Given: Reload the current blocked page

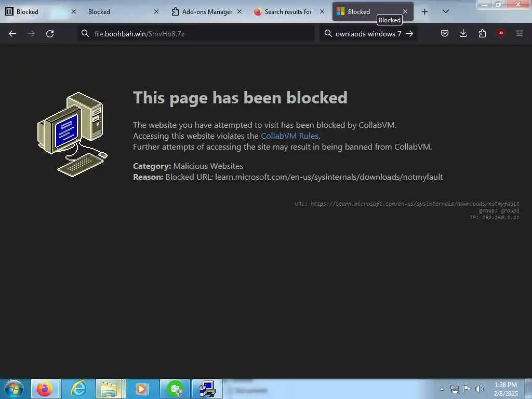Looking at the screenshot, I should (50, 34).
